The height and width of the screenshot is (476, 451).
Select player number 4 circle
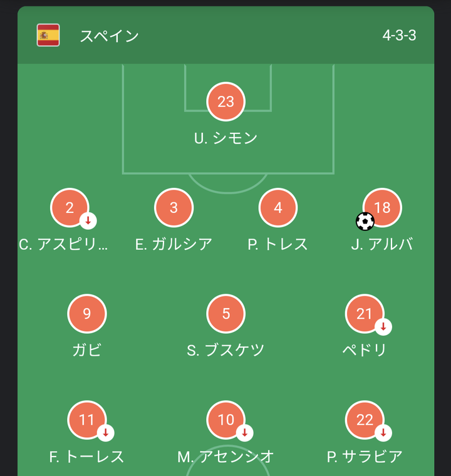pyautogui.click(x=278, y=208)
